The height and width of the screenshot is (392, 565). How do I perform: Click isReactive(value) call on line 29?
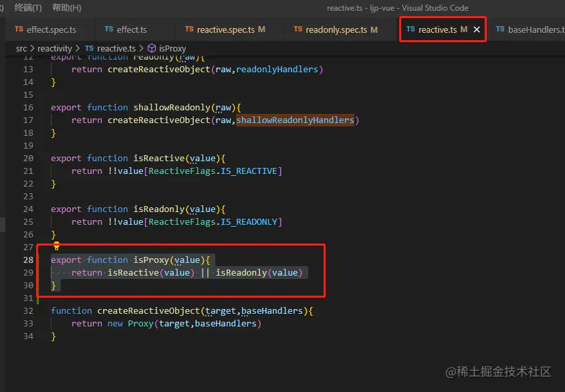pos(151,273)
